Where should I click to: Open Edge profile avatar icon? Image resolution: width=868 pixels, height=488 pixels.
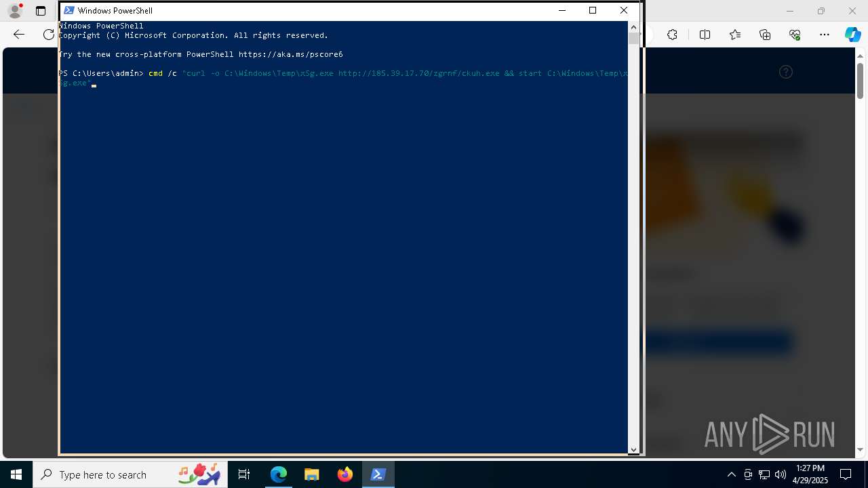[14, 11]
